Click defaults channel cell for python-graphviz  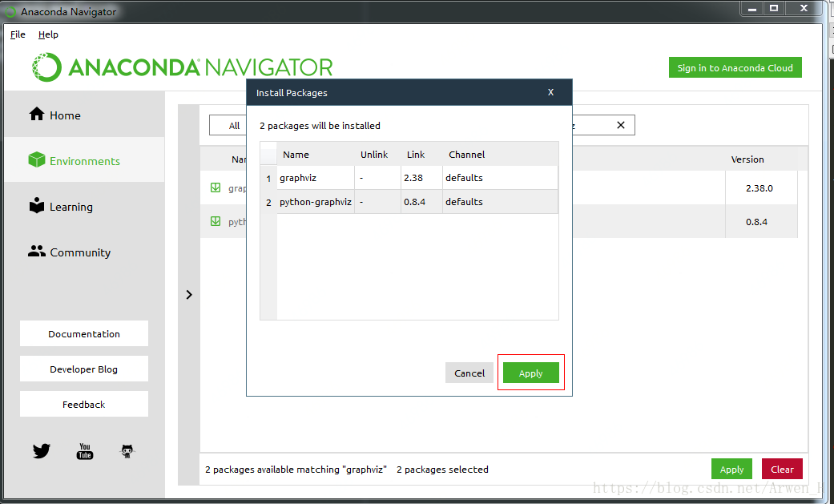click(500, 202)
